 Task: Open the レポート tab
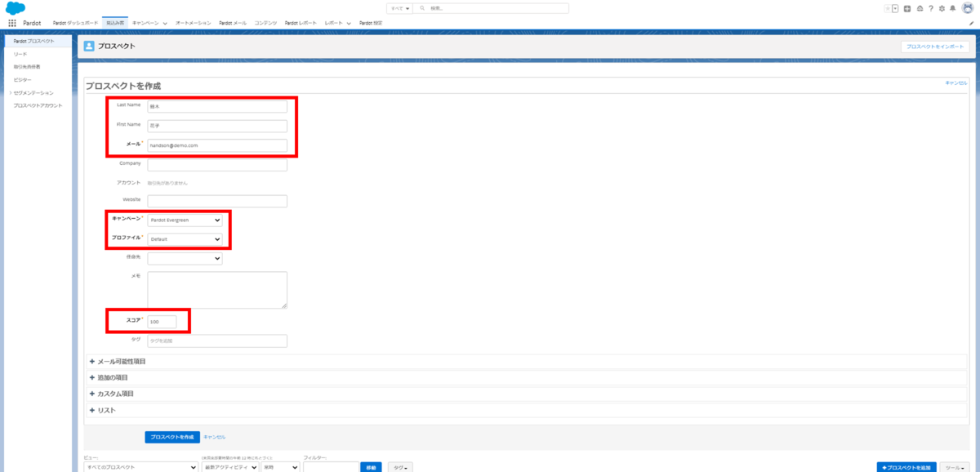click(x=333, y=23)
